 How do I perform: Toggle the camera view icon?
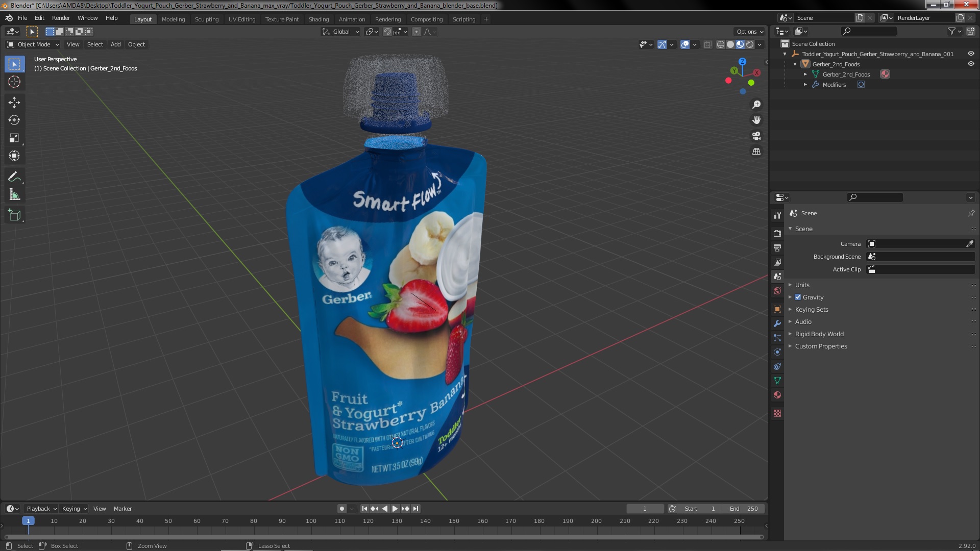(x=756, y=136)
